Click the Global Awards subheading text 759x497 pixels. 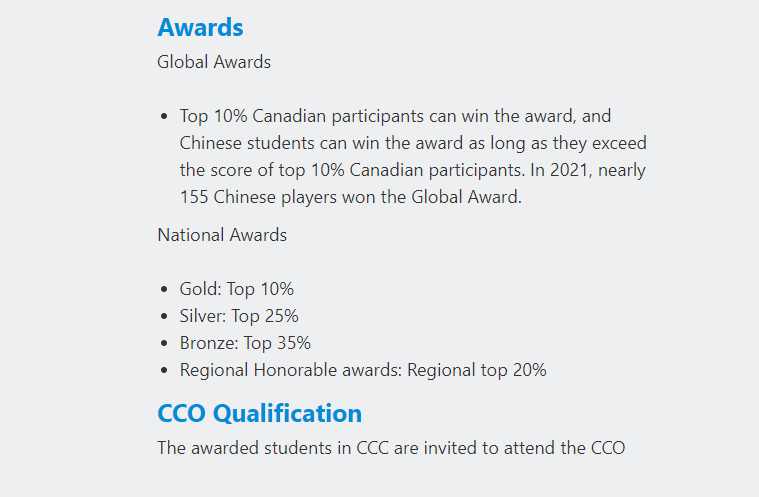pos(214,62)
